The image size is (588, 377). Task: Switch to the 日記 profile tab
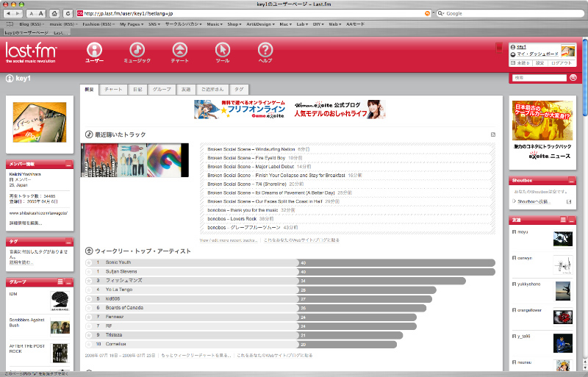[x=137, y=89]
